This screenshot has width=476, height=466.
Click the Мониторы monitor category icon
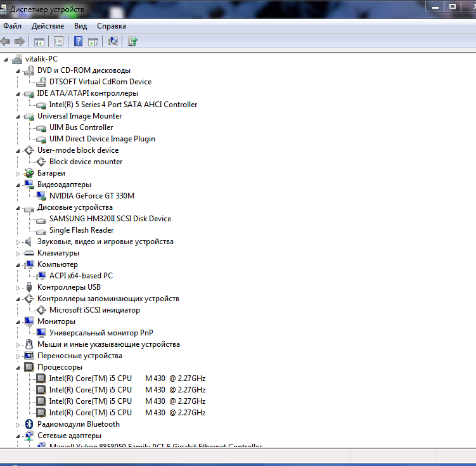[29, 321]
